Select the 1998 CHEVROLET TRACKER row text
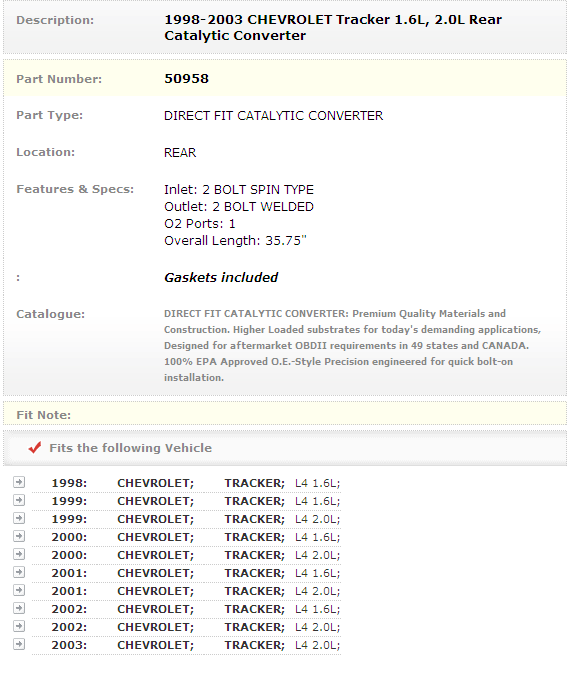Viewport: 570px width, 695px height. (195, 483)
